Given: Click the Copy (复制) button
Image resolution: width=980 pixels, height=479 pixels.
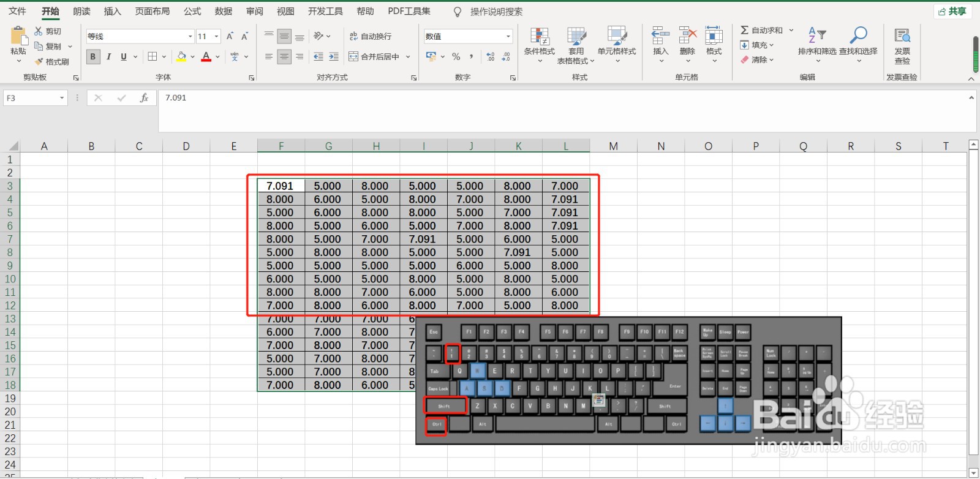Looking at the screenshot, I should pos(48,47).
